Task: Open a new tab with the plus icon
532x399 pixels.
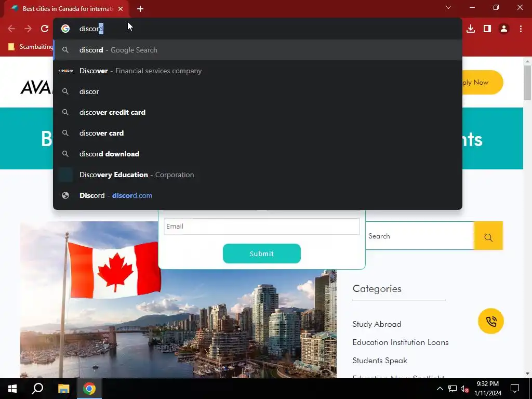Action: pyautogui.click(x=140, y=9)
